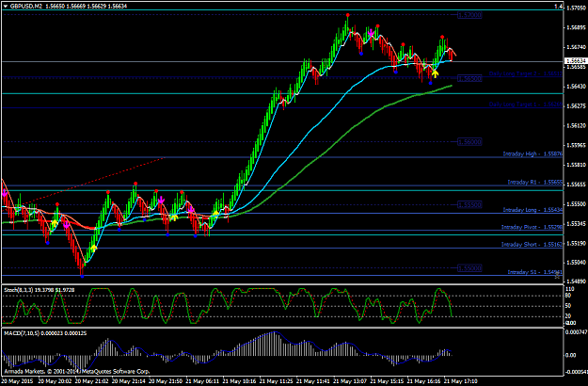Select the round-number label 1.56500

(x=469, y=79)
